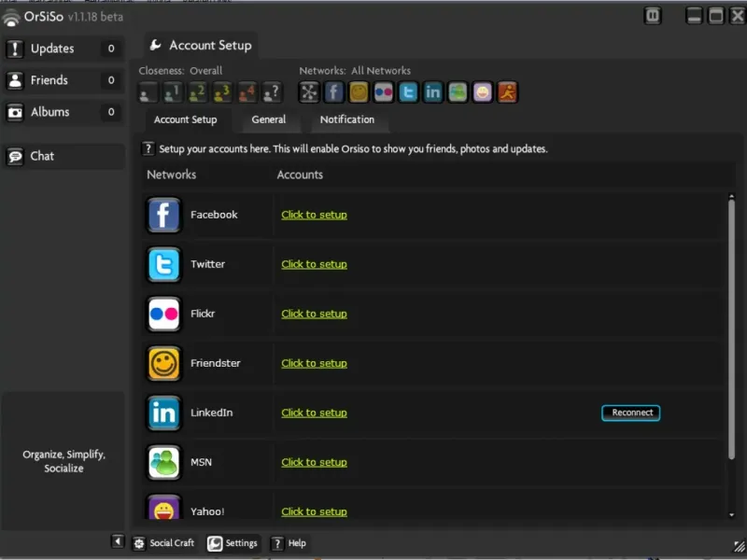Screen dimensions: 747x560
Task: Open Settings from the bottom bar
Action: click(x=233, y=543)
